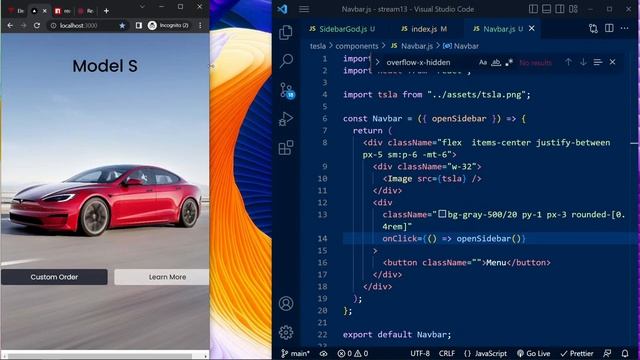Open changes compare icon in editor toolbar

pos(593,29)
